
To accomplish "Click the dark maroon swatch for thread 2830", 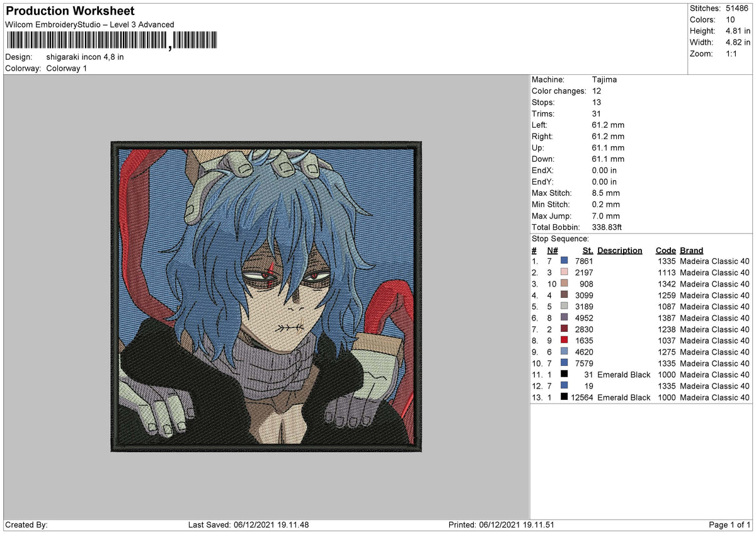I will click(565, 329).
